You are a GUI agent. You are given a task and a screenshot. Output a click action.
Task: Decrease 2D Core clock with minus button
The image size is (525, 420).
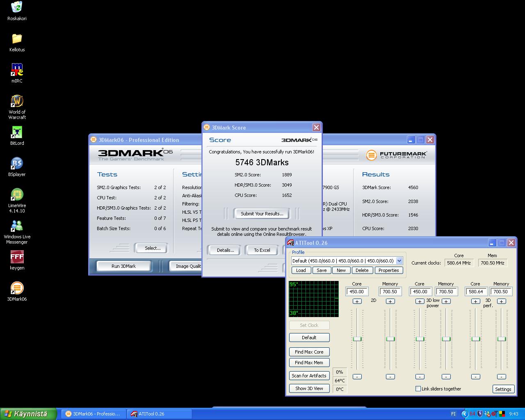click(357, 377)
